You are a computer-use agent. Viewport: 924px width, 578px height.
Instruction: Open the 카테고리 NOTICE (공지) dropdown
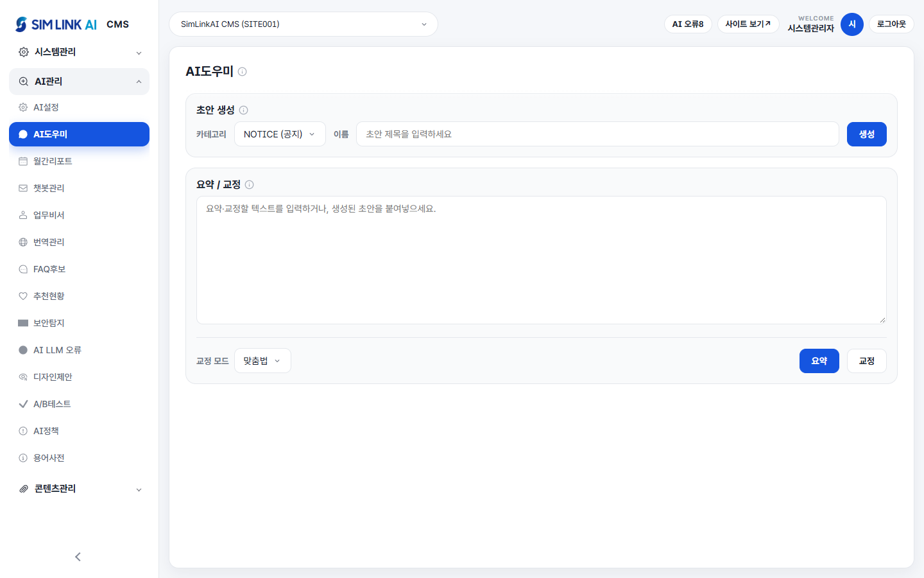coord(280,134)
